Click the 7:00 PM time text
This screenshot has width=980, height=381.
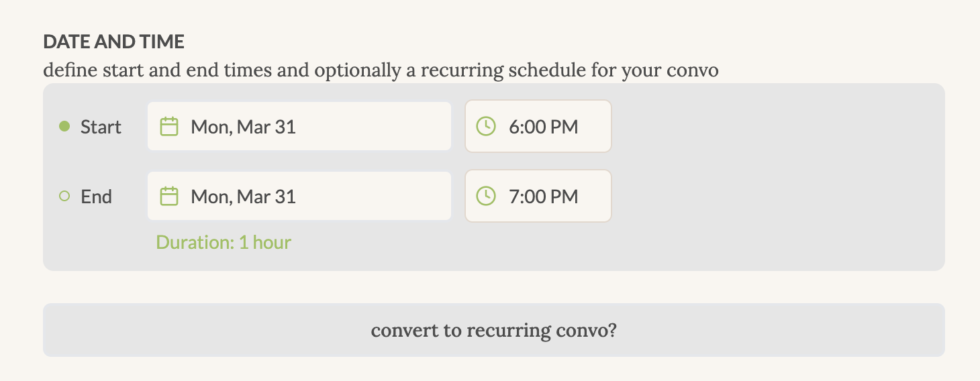(x=544, y=197)
